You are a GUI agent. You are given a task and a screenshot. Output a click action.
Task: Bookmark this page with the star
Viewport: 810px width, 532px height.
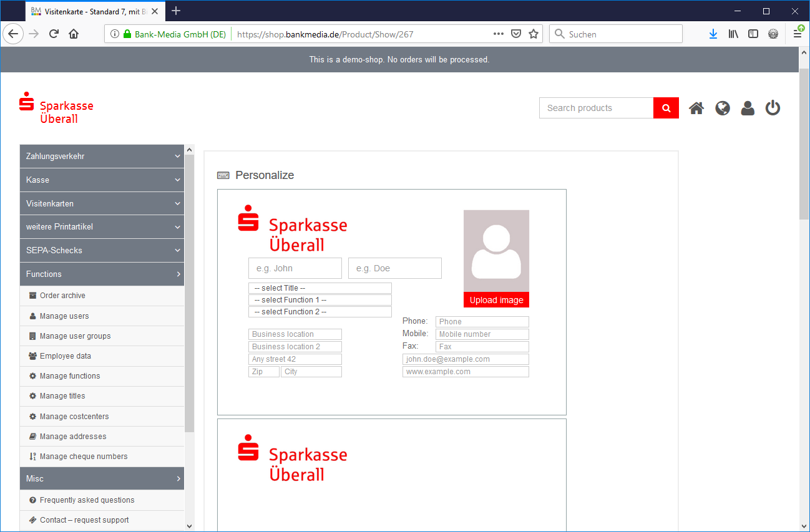pyautogui.click(x=534, y=34)
